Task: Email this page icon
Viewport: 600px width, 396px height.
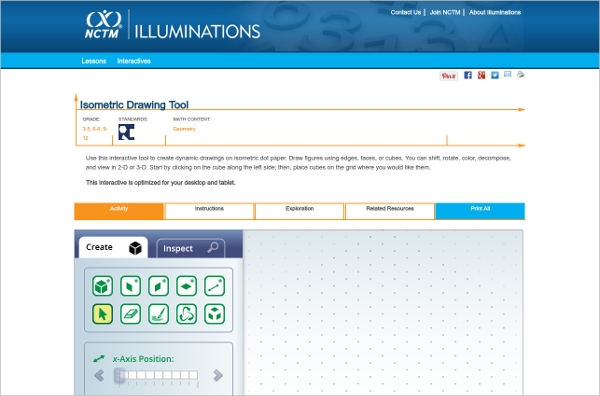Action: [x=507, y=74]
